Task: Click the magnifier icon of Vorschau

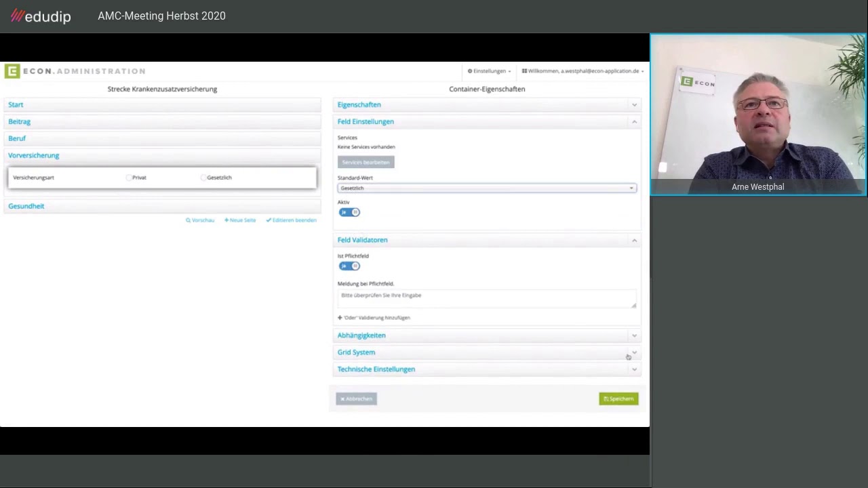Action: pos(188,220)
